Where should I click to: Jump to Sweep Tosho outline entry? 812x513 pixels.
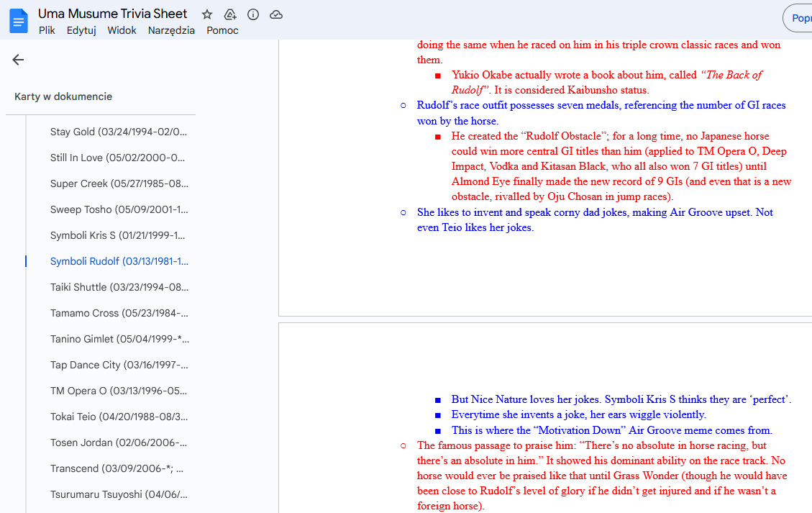[x=119, y=209]
